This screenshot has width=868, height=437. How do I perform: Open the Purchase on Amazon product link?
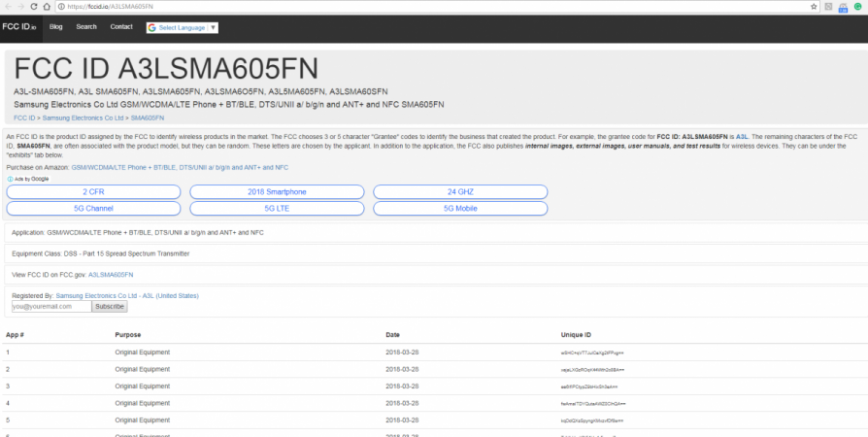point(180,167)
